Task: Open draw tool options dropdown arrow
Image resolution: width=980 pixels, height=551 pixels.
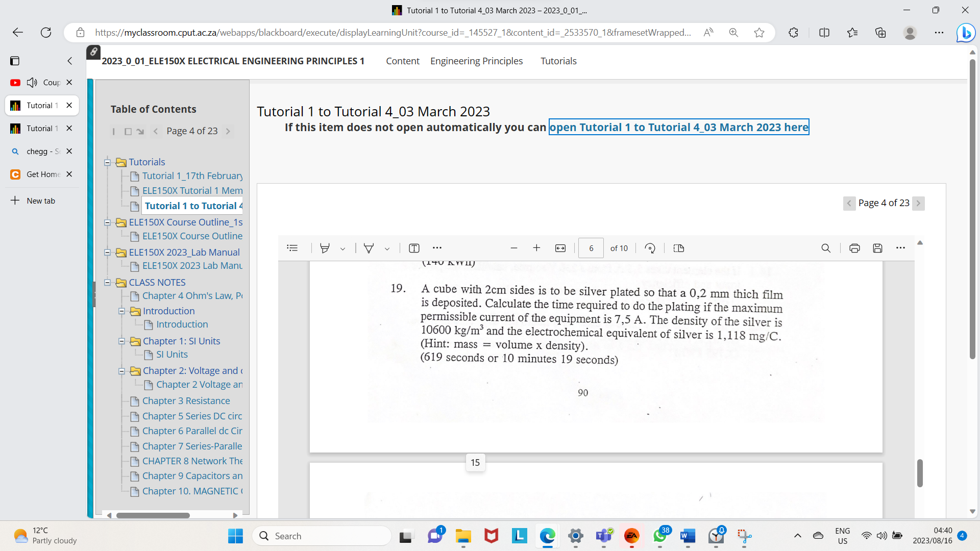Action: pos(387,249)
